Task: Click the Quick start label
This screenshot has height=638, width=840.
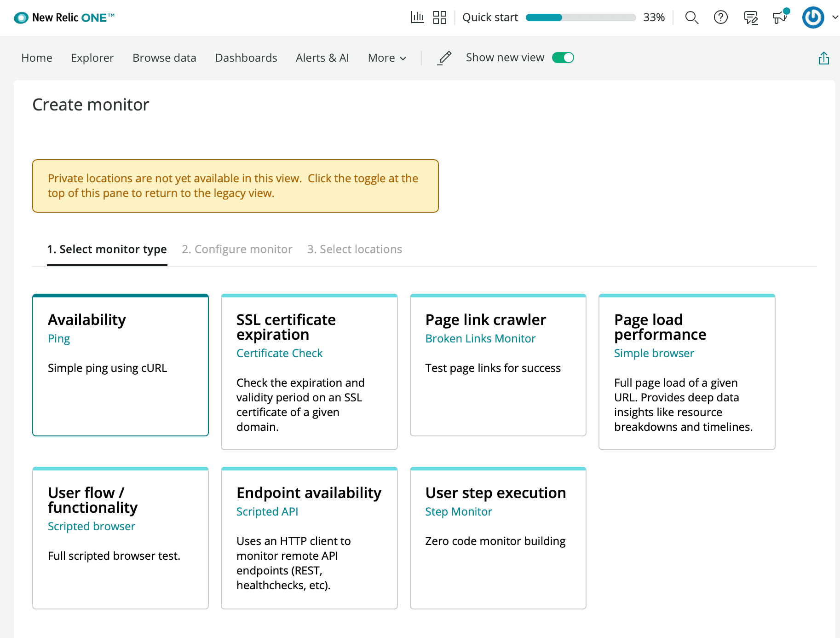Action: click(x=490, y=17)
